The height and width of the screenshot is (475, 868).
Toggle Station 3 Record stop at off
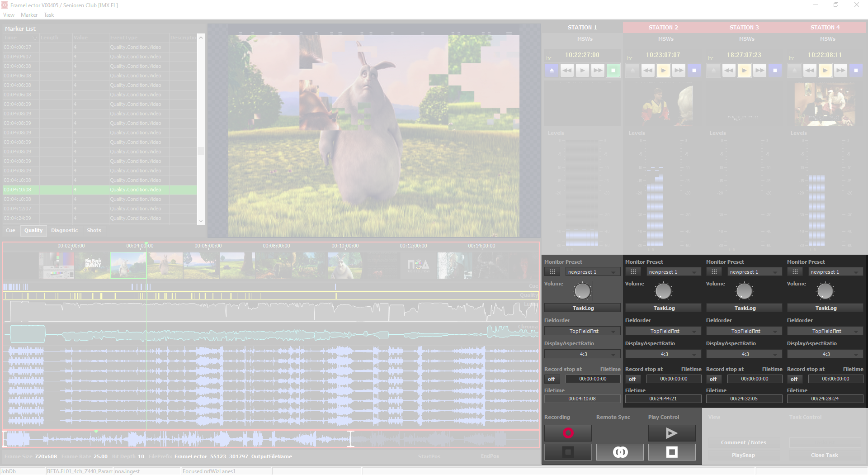tap(714, 379)
